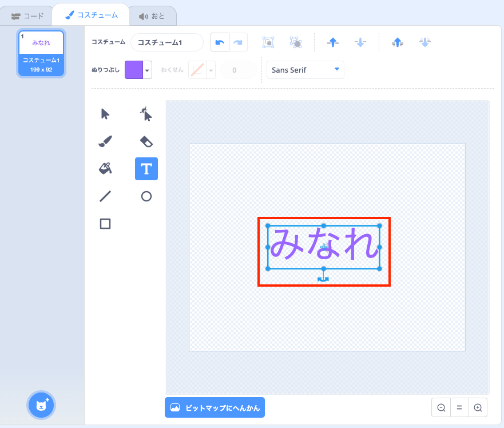Choose the Brush tool
Viewport: 504px width, 428px height.
[105, 141]
